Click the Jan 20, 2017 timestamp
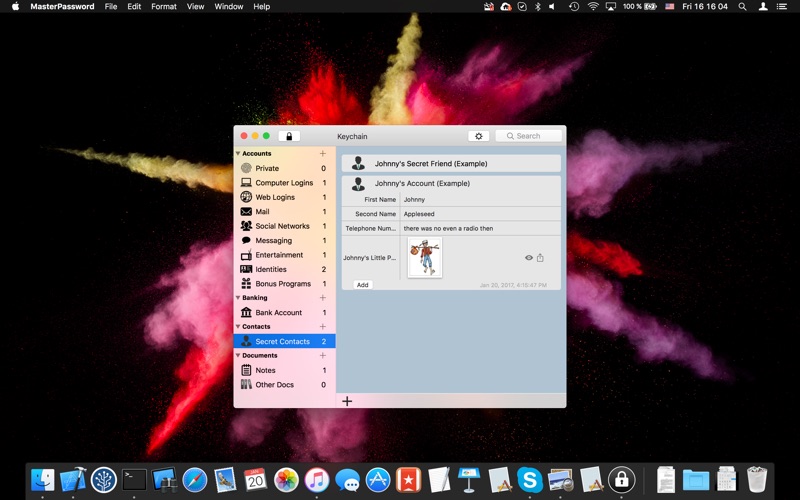The height and width of the screenshot is (500, 800). (x=513, y=285)
